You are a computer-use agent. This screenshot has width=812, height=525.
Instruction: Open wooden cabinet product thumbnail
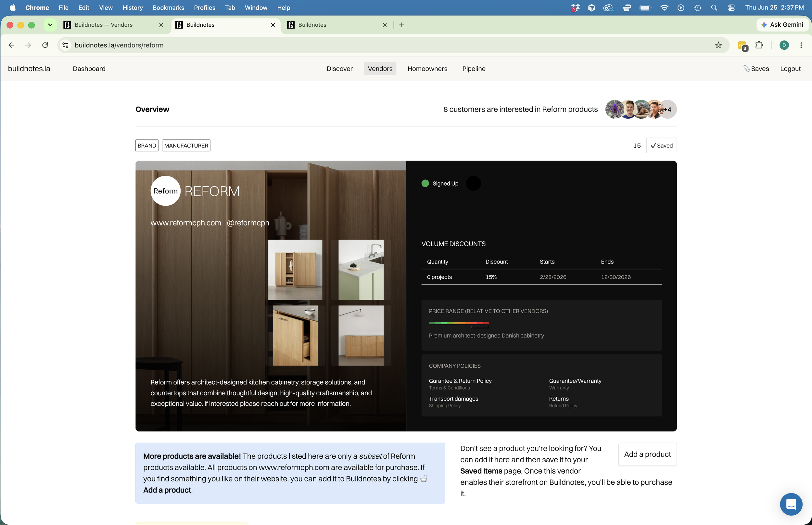point(295,270)
